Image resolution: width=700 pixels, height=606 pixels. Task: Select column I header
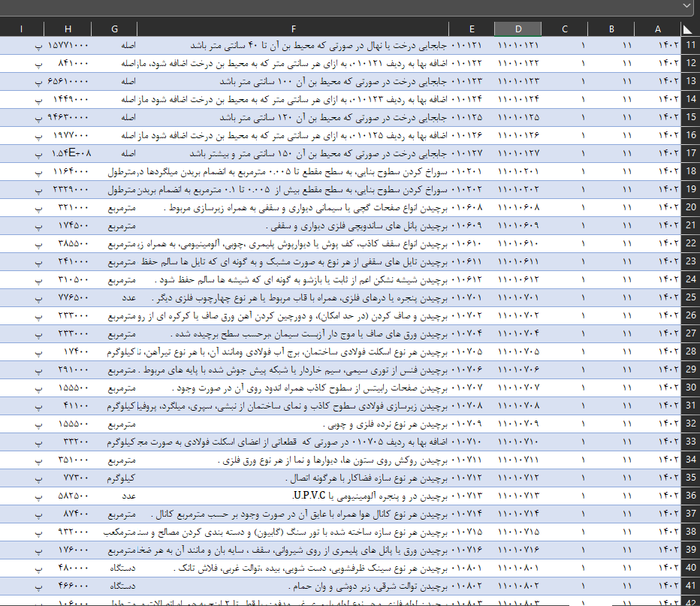point(22,29)
